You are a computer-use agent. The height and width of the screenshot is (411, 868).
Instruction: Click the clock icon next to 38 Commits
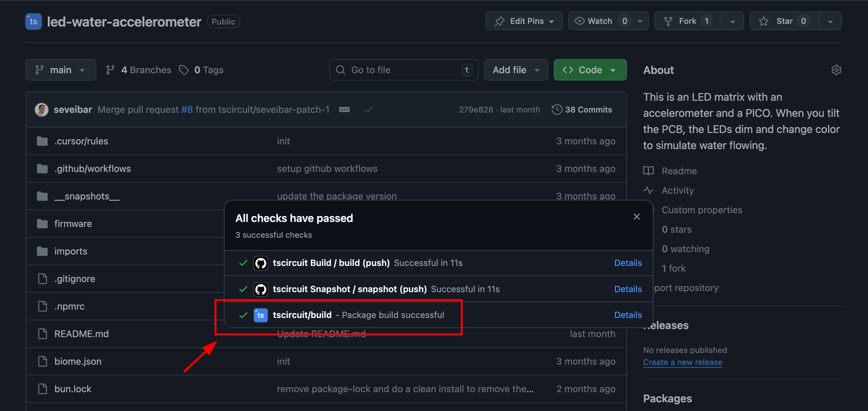(x=556, y=109)
